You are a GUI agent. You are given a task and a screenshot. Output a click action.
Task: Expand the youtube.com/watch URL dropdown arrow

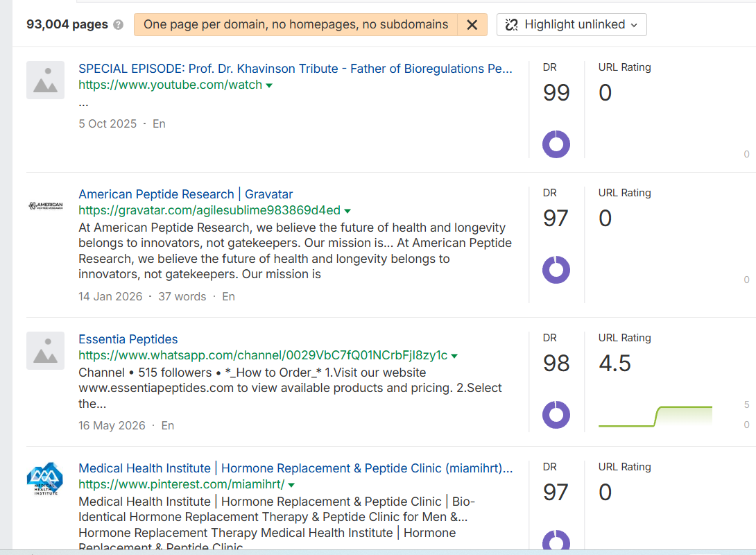pos(269,85)
